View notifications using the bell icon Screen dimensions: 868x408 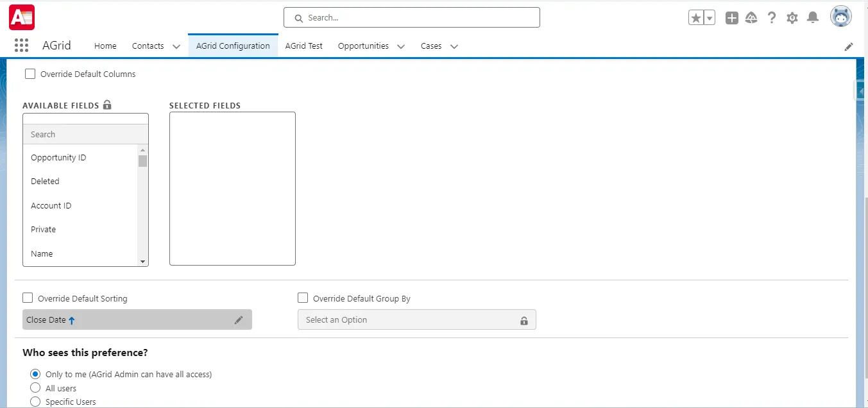(x=812, y=18)
